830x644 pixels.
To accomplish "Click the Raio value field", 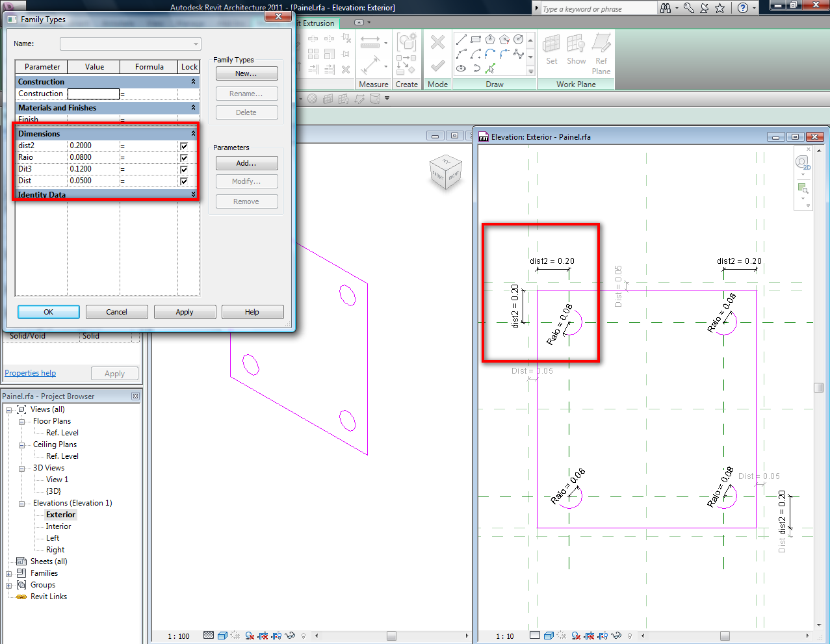I will coord(93,157).
